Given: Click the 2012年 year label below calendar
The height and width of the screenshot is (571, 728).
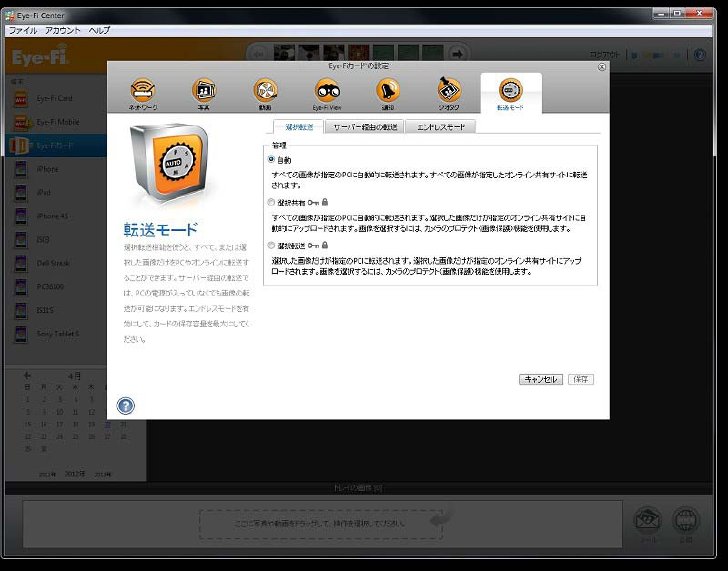Looking at the screenshot, I should [75, 474].
